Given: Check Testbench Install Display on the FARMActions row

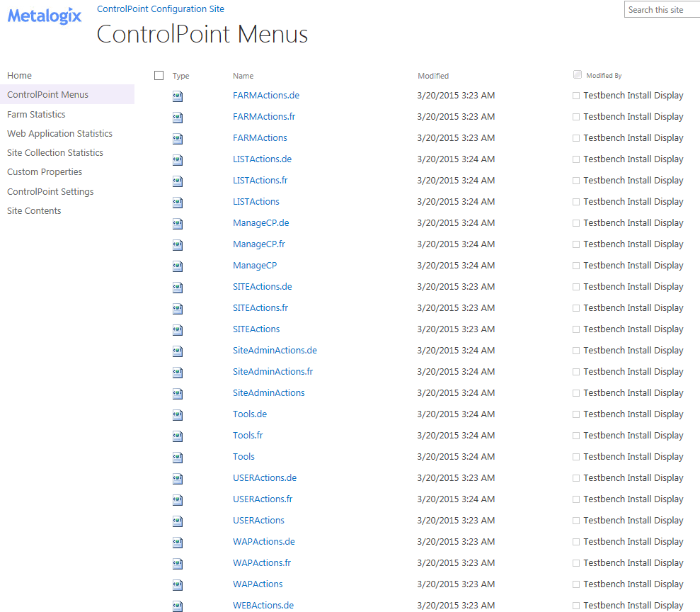Looking at the screenshot, I should click(575, 137).
